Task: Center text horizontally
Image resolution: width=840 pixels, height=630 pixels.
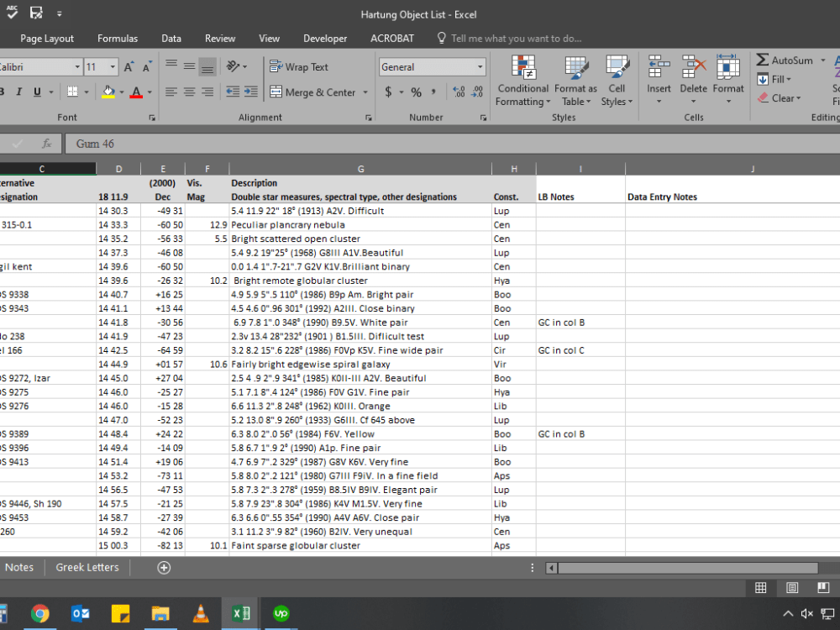Action: 189,92
